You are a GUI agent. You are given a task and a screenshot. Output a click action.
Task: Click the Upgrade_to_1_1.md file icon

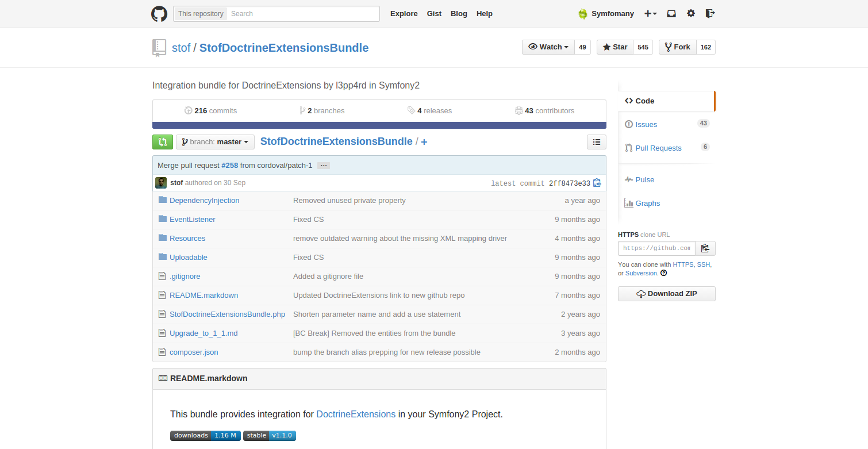(x=162, y=333)
